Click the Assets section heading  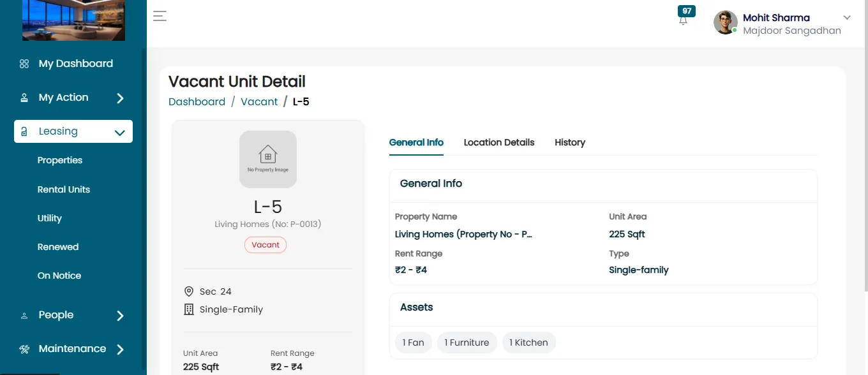click(417, 307)
